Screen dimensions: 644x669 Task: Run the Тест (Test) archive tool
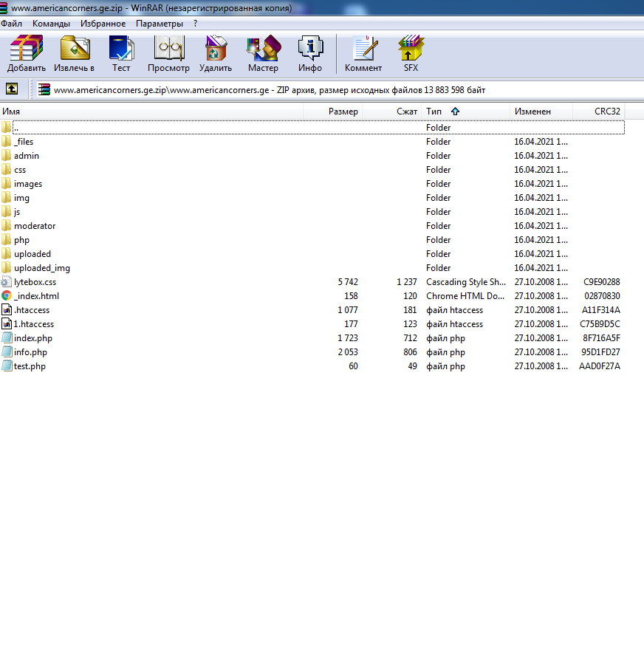pos(121,53)
